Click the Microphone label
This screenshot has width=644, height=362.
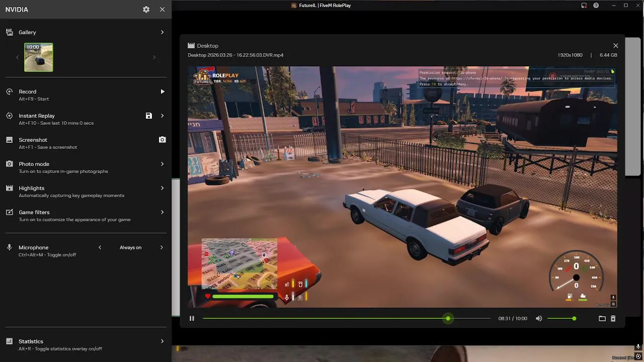click(x=34, y=247)
